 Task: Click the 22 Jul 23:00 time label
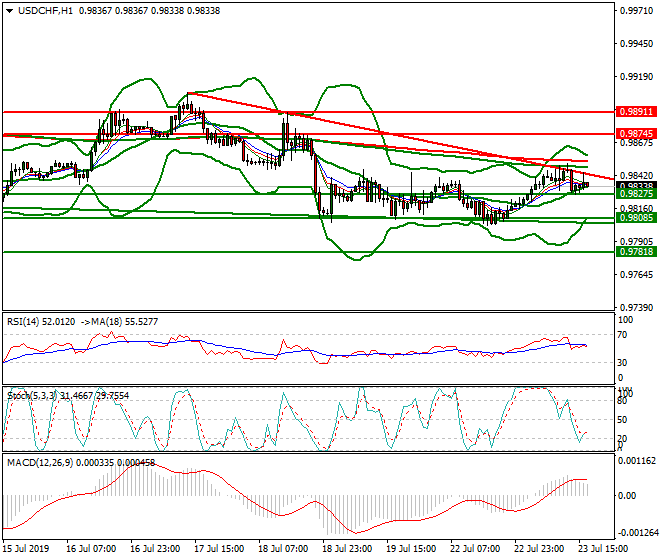[539, 549]
